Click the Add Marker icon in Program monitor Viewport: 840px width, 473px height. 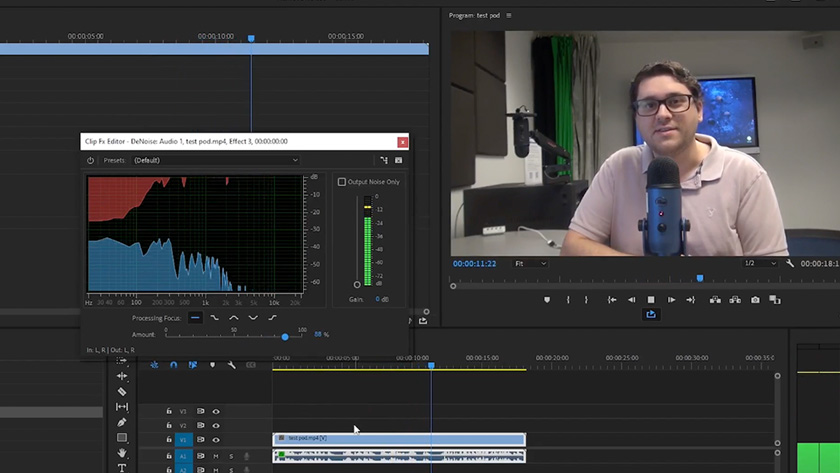(547, 300)
